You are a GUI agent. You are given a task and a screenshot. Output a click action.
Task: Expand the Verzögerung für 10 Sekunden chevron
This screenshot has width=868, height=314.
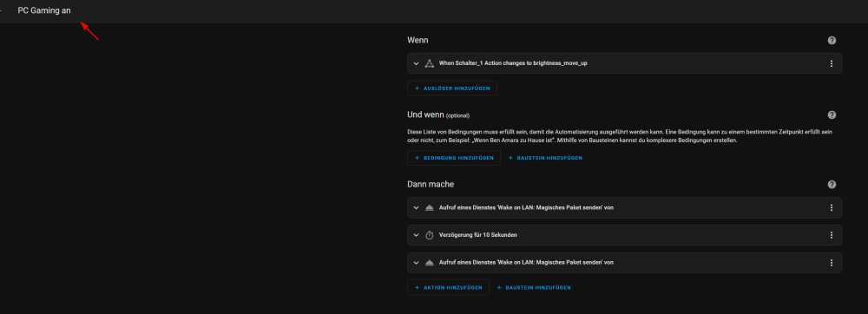click(417, 235)
